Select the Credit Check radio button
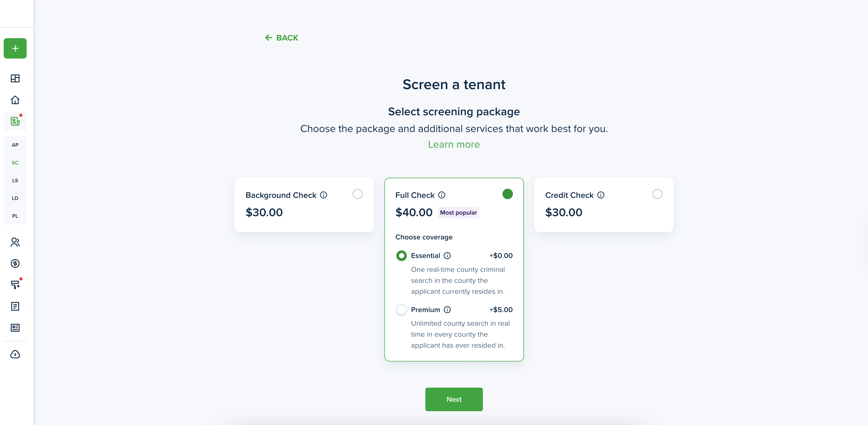Image resolution: width=868 pixels, height=425 pixels. (657, 194)
